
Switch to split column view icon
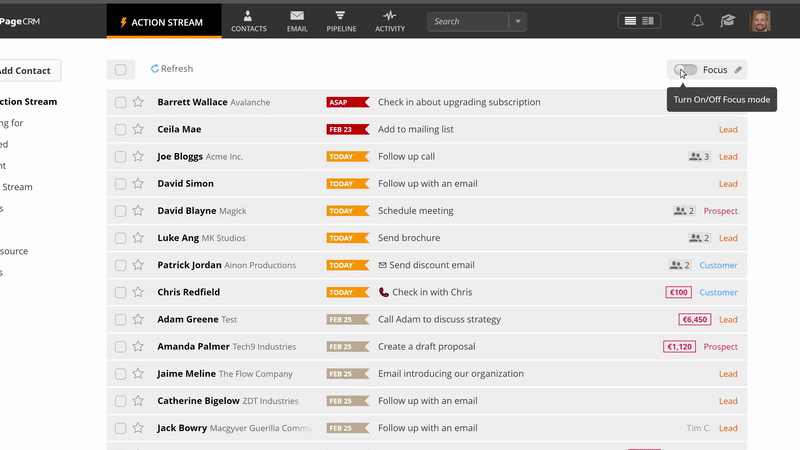pos(648,21)
